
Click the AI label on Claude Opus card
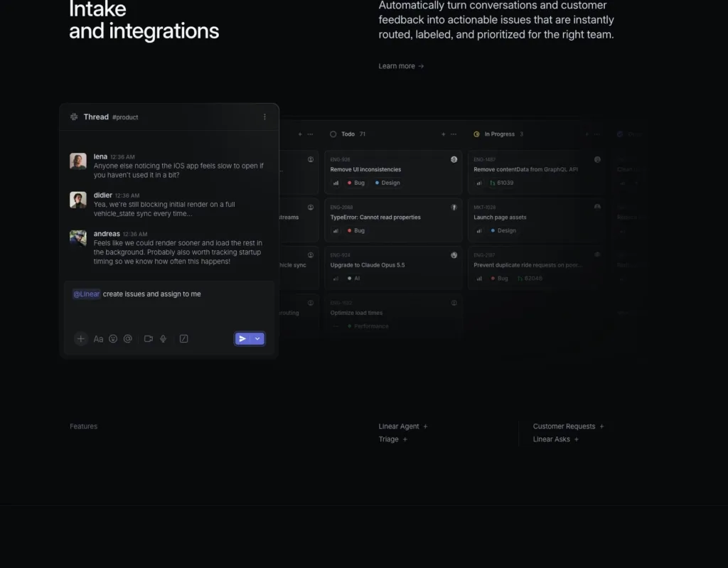click(354, 279)
